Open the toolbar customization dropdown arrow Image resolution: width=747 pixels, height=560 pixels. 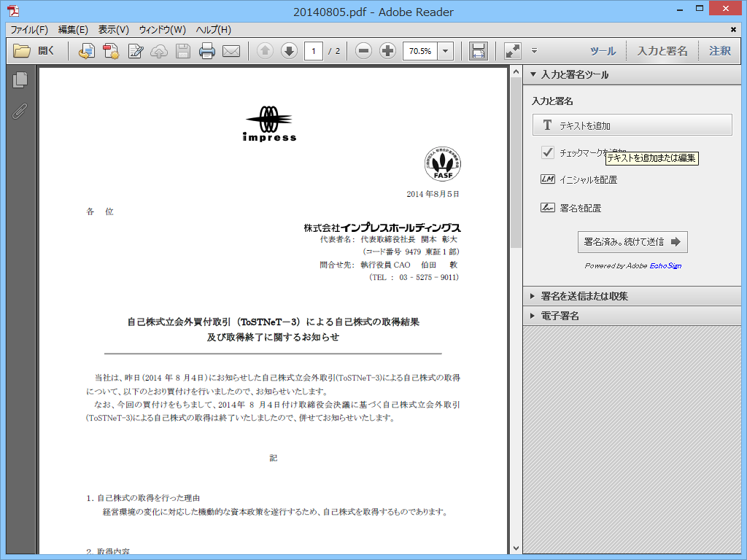click(x=534, y=50)
